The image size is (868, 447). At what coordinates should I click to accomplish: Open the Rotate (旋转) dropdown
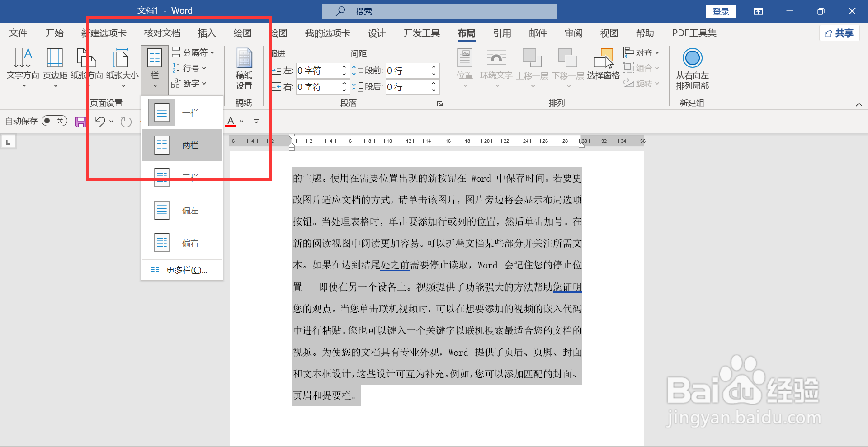[x=642, y=84]
